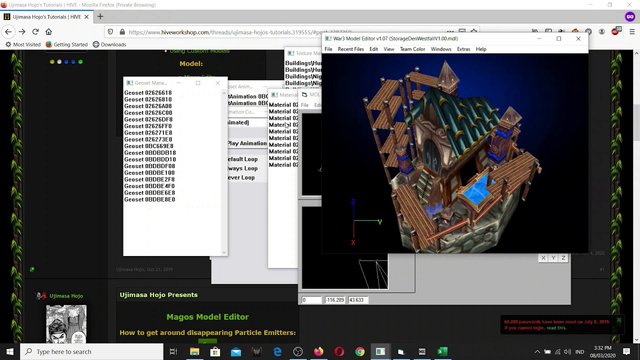This screenshot has height=360, width=640.
Task: Select Geoset 02626DF8 in Geoset Manager
Action: tap(148, 119)
